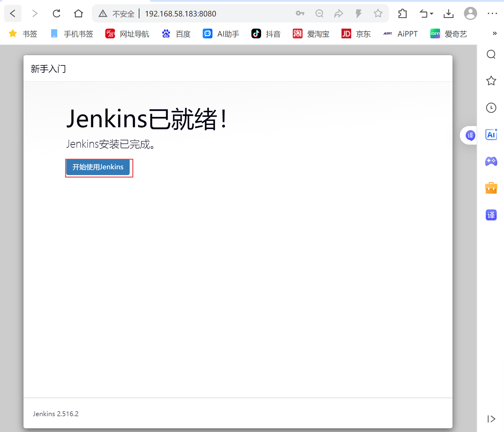Open the AI助手 bookmark
The image size is (504, 432).
221,34
